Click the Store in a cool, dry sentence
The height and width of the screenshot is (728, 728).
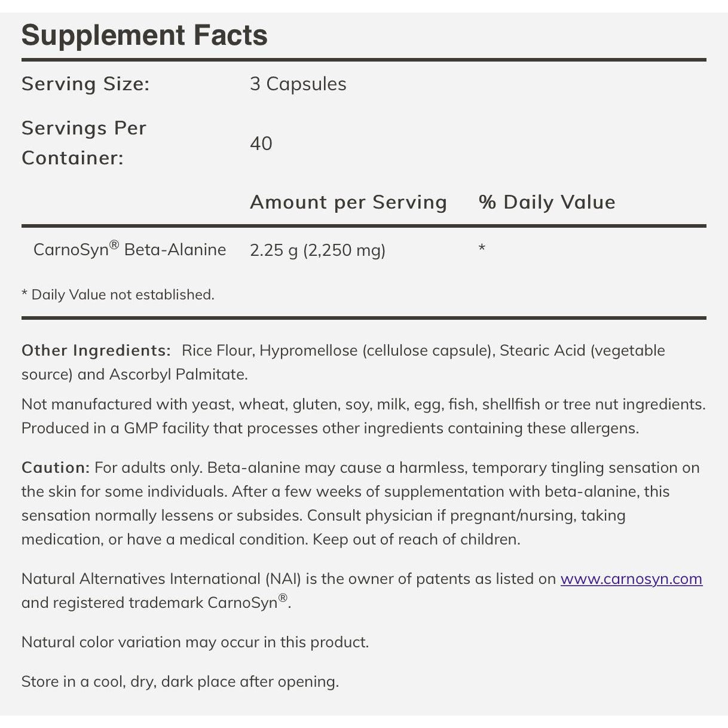click(x=180, y=681)
